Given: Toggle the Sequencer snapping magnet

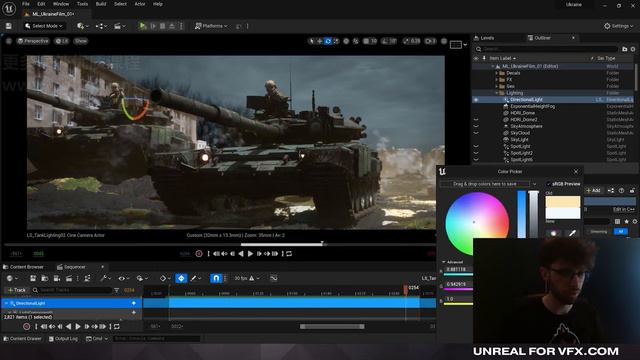Looking at the screenshot, I should click(x=216, y=278).
